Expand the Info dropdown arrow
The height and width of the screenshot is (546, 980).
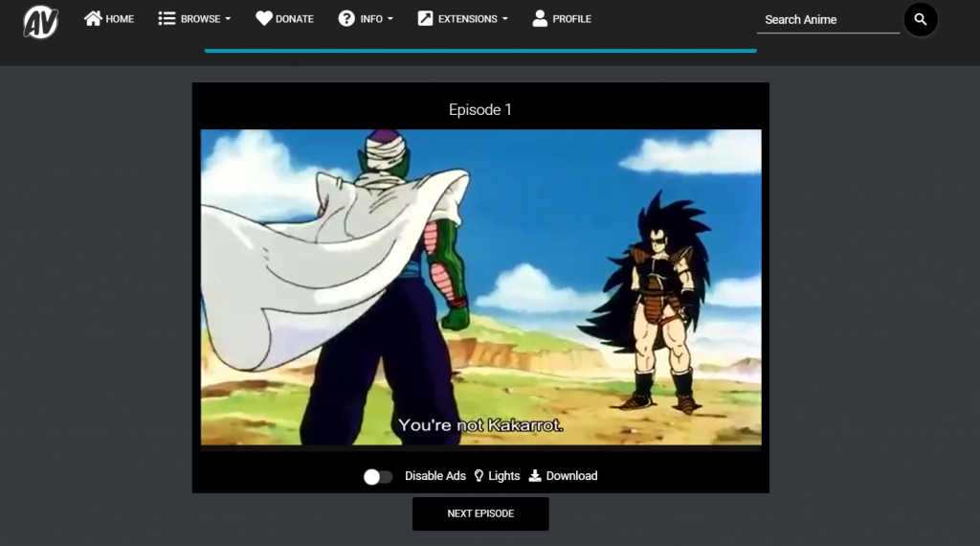390,19
